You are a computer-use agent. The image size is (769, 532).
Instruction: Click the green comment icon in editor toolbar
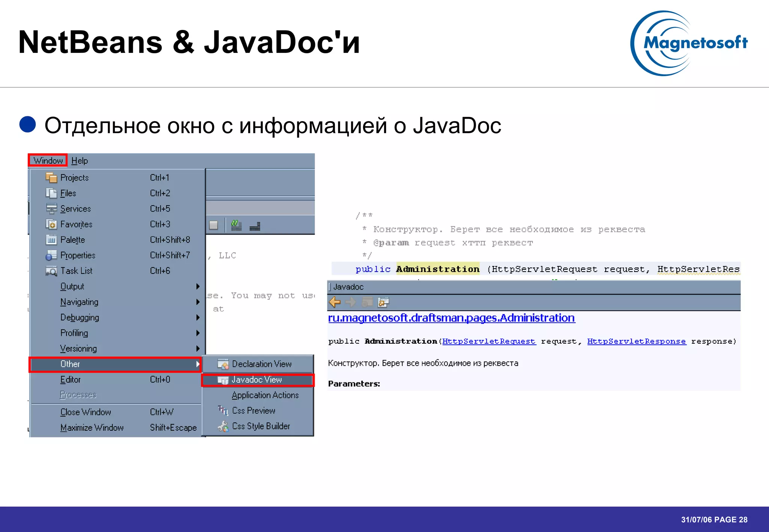coord(236,225)
